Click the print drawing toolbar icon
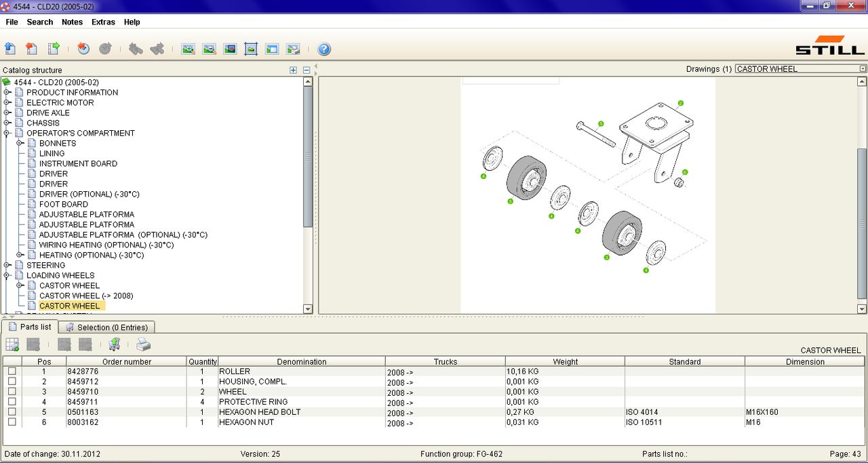Screen dimensions: 868x463 coord(293,49)
